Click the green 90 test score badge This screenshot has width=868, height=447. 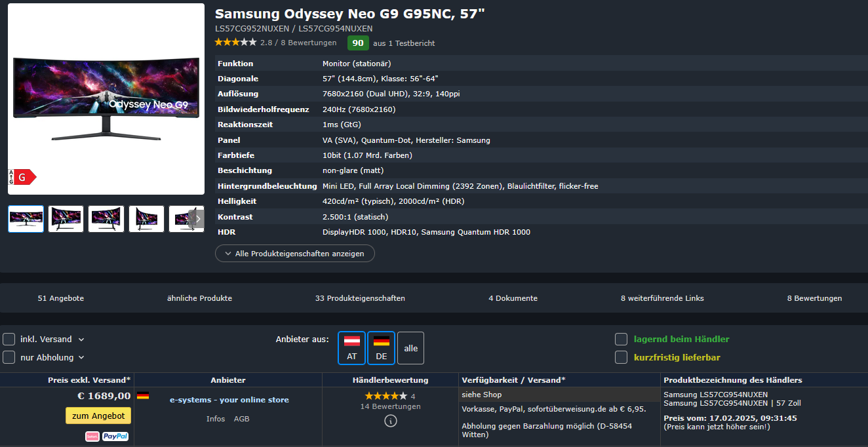coord(358,43)
